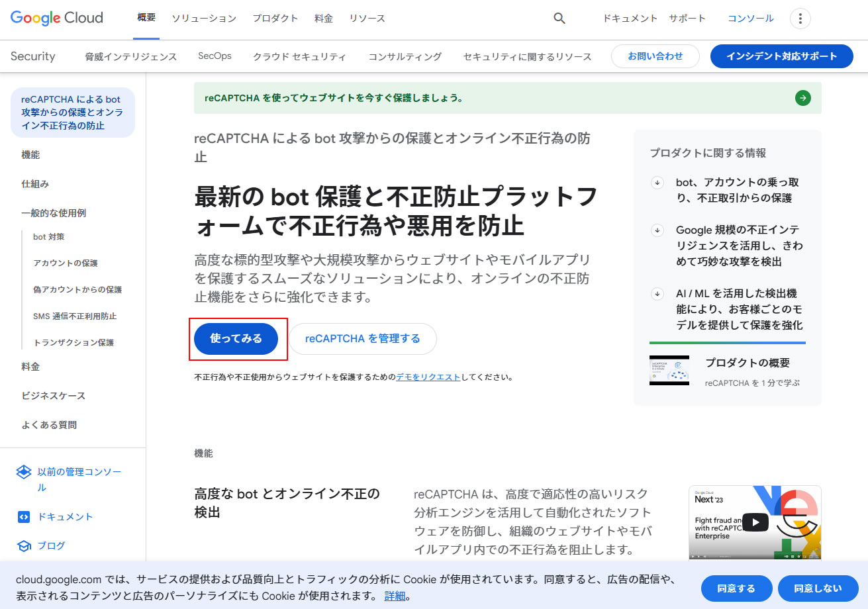Open the サポート header link
The width and height of the screenshot is (868, 609).
pyautogui.click(x=687, y=19)
